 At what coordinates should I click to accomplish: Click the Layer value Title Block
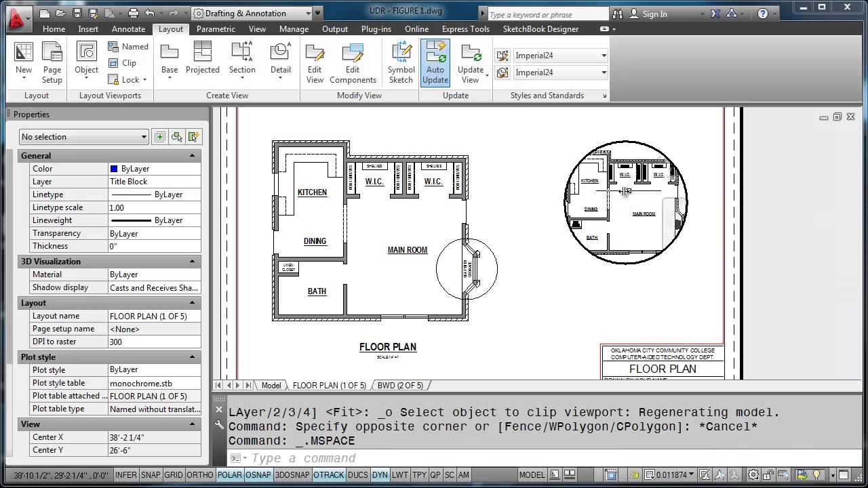click(155, 182)
